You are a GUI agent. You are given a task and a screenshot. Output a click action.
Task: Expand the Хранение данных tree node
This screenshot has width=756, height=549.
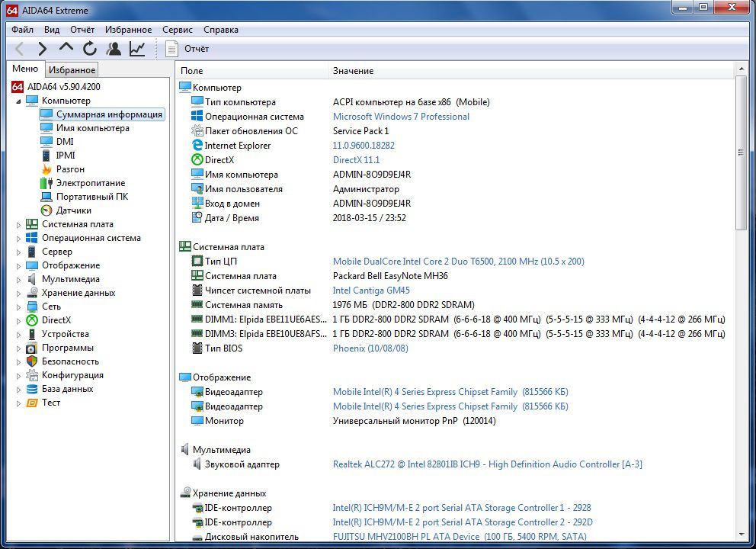(18, 294)
